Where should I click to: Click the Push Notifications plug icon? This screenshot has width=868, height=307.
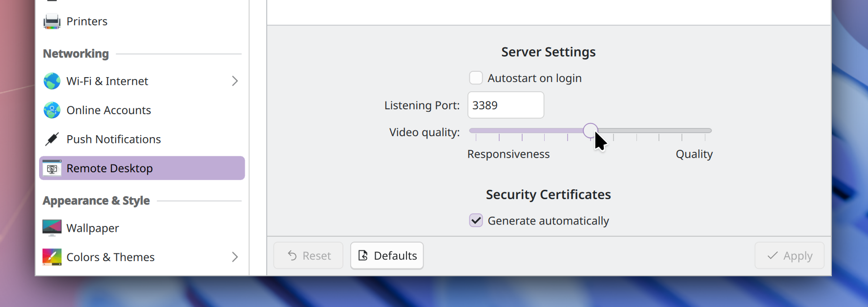point(52,139)
